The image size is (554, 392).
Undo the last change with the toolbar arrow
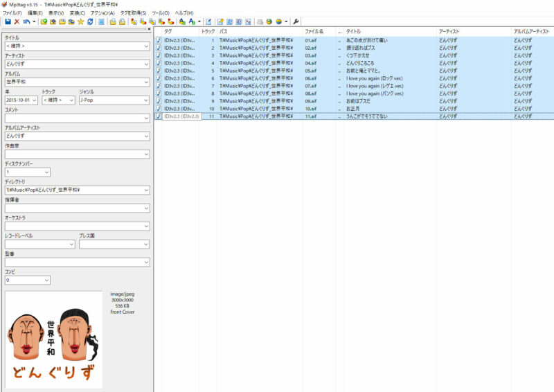pos(26,21)
